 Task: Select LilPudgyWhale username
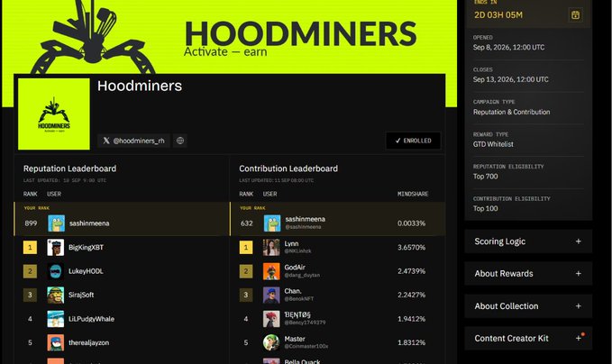pyautogui.click(x=91, y=319)
